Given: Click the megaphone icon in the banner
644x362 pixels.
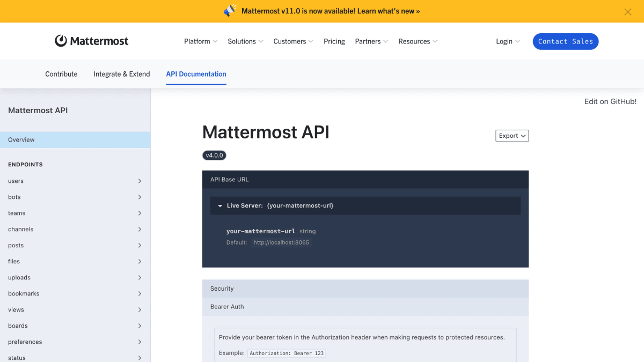Looking at the screenshot, I should pos(230,11).
